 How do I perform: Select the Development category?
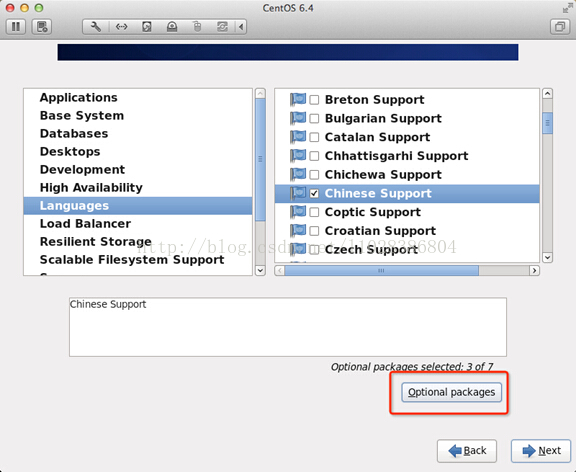[x=82, y=169]
